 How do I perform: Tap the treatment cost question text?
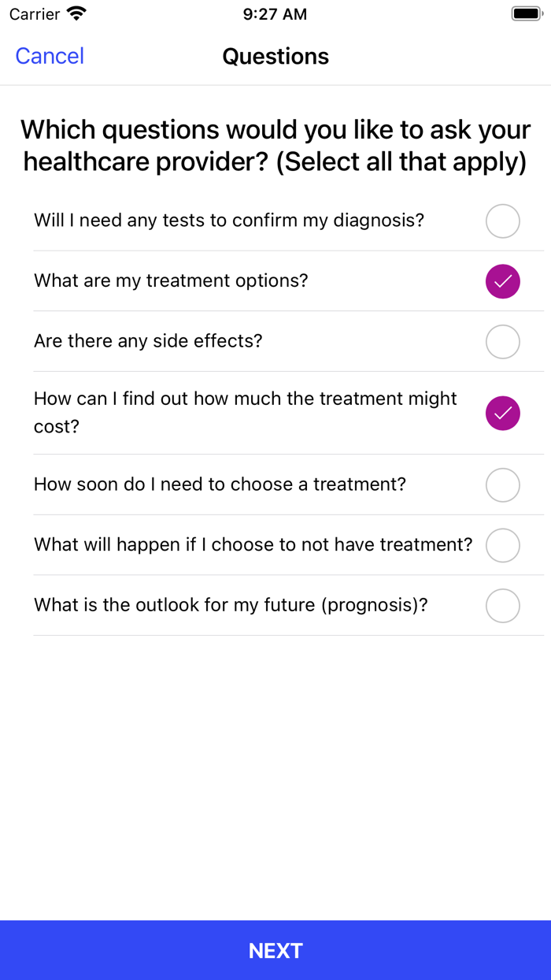tap(244, 413)
